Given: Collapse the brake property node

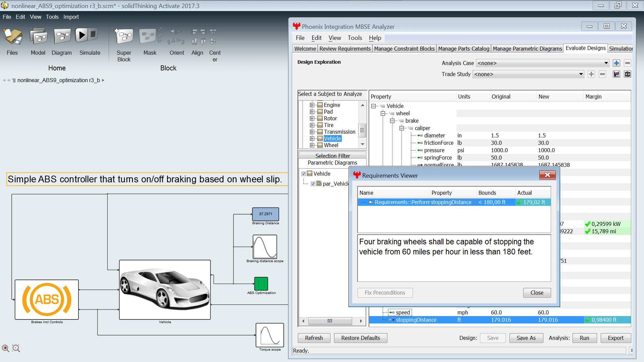Looking at the screenshot, I should click(392, 121).
